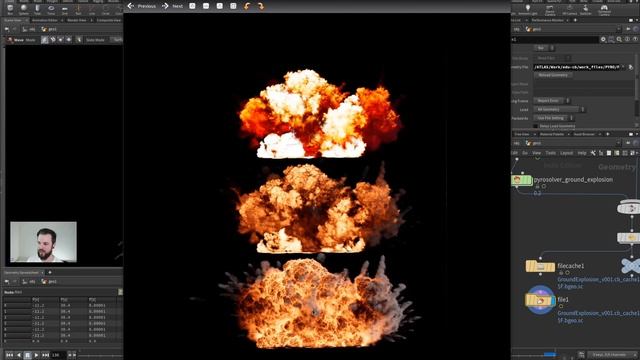
Task: Switch to the Composite View tab
Action: point(109,20)
